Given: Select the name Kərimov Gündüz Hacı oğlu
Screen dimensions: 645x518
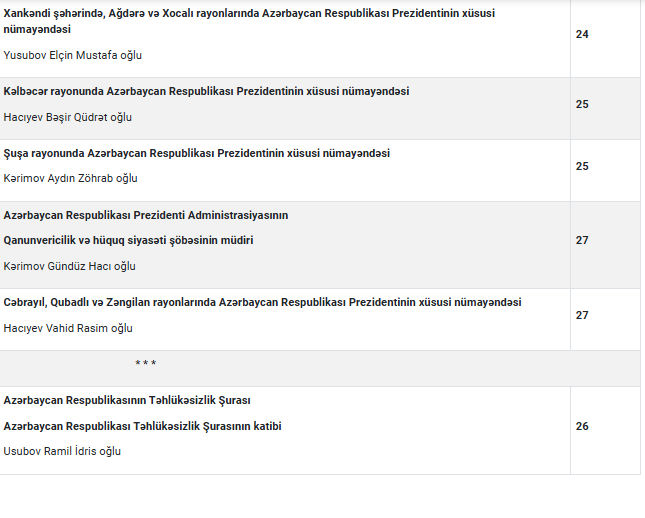Looking at the screenshot, I should pos(70,267).
